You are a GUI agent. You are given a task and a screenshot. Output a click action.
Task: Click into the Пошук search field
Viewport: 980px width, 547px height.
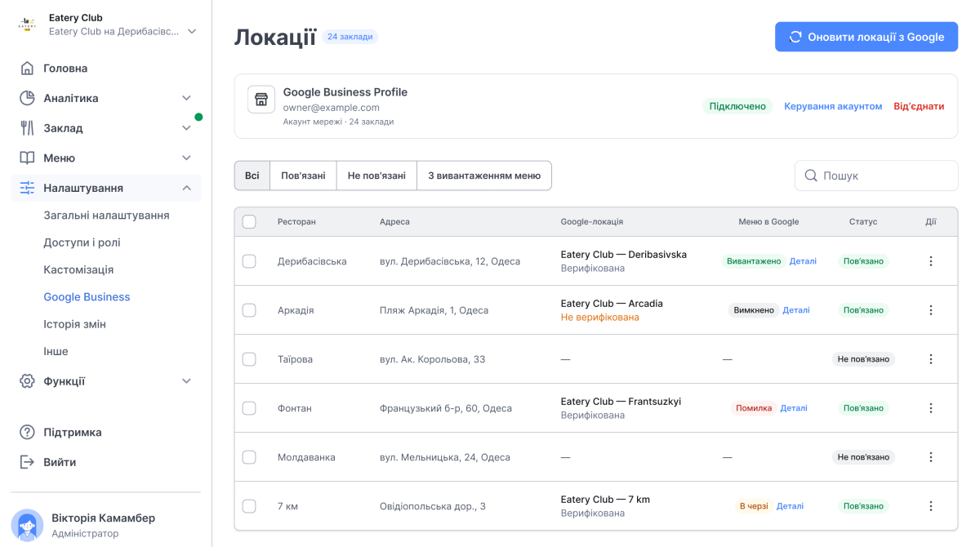pyautogui.click(x=876, y=176)
